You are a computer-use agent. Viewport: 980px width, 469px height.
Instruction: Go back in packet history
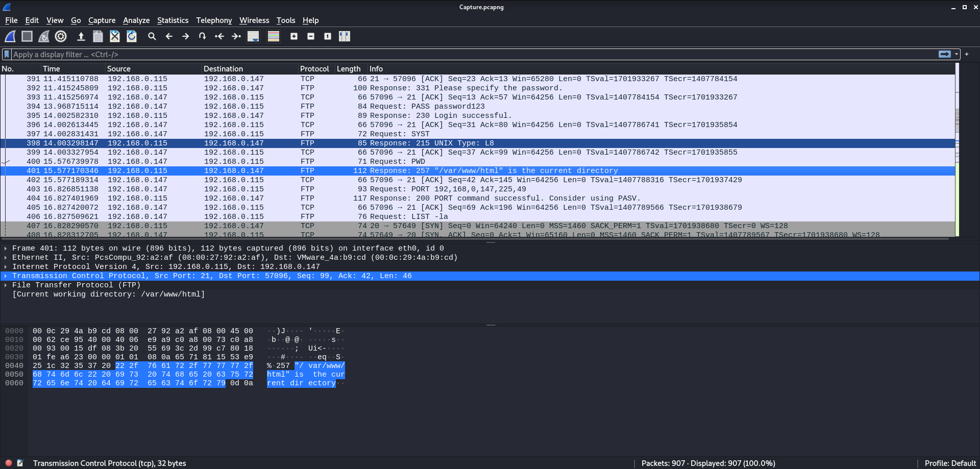tap(169, 36)
